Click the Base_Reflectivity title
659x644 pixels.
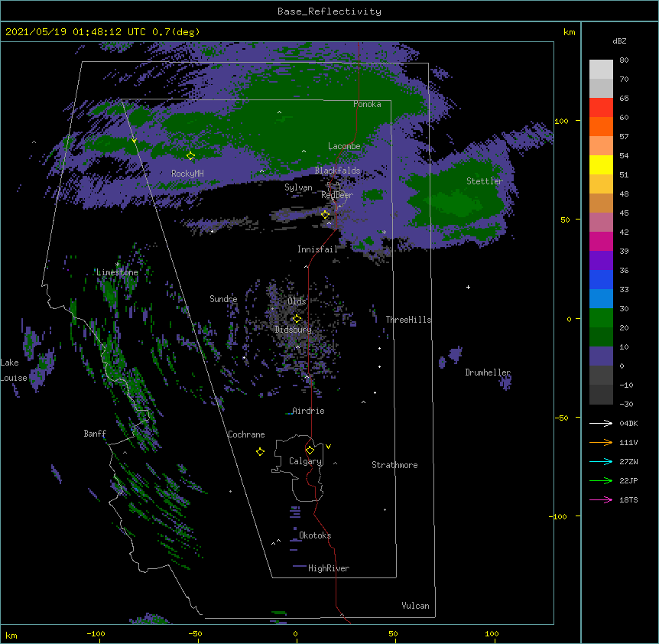329,11
